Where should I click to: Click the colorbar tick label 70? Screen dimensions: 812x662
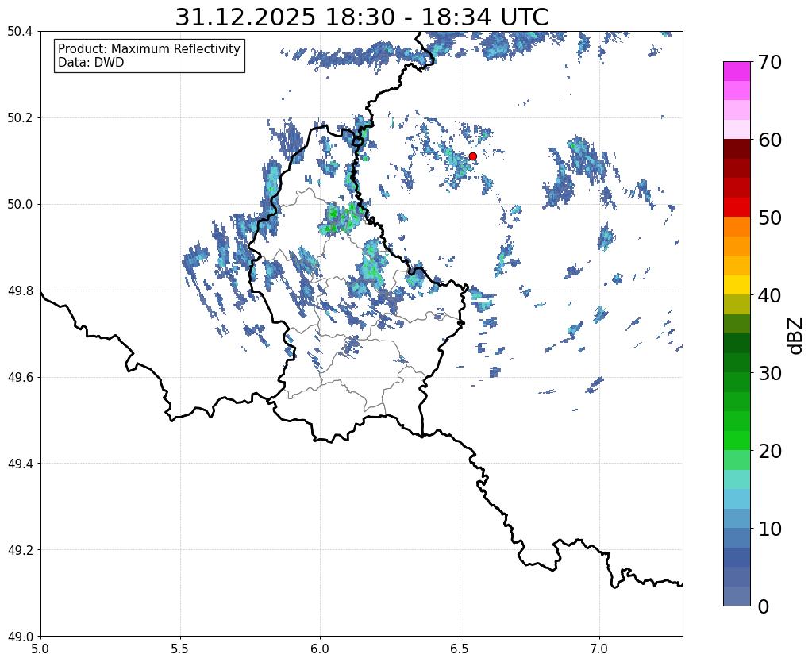click(x=769, y=62)
